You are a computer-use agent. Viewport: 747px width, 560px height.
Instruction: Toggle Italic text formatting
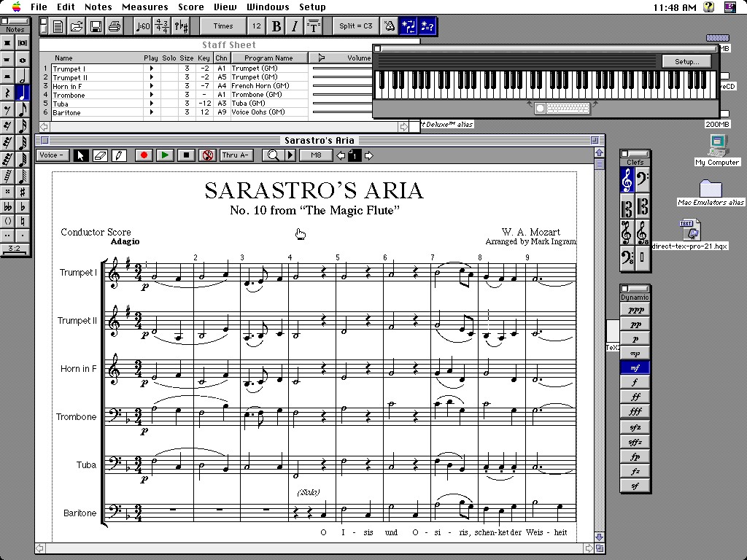[x=295, y=26]
